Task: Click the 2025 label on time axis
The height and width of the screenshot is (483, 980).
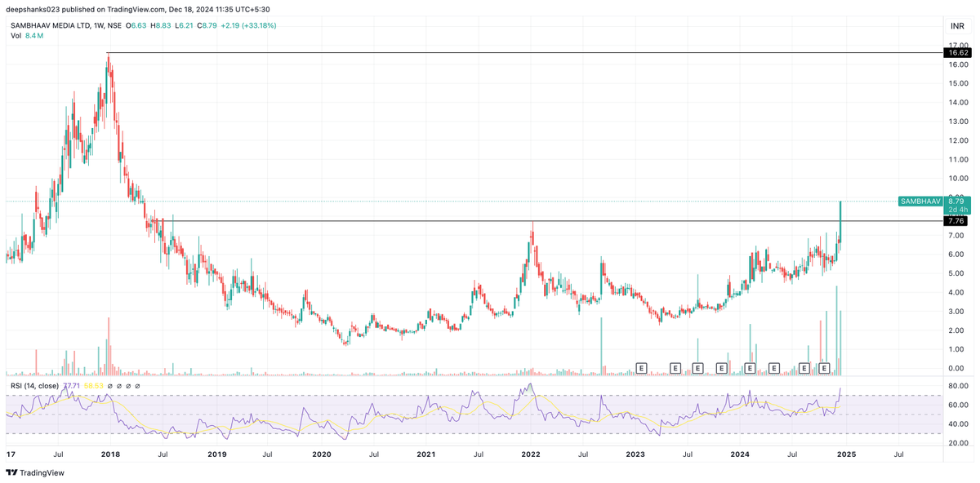Action: click(x=845, y=454)
